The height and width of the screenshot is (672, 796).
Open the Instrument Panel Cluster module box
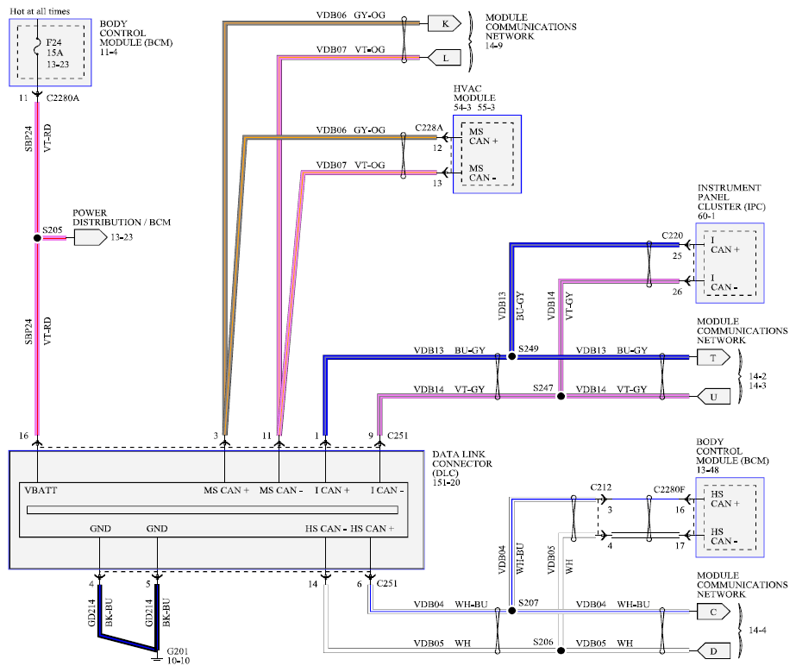(729, 262)
